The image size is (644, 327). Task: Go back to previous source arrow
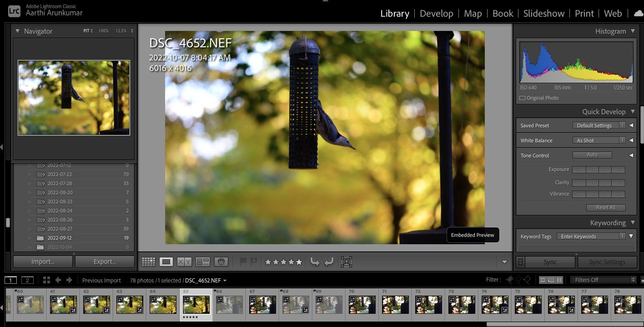click(x=58, y=280)
